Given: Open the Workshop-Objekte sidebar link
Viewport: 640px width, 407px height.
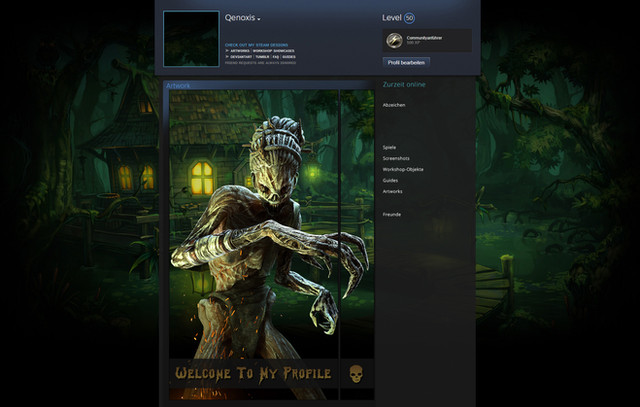Looking at the screenshot, I should pos(403,169).
